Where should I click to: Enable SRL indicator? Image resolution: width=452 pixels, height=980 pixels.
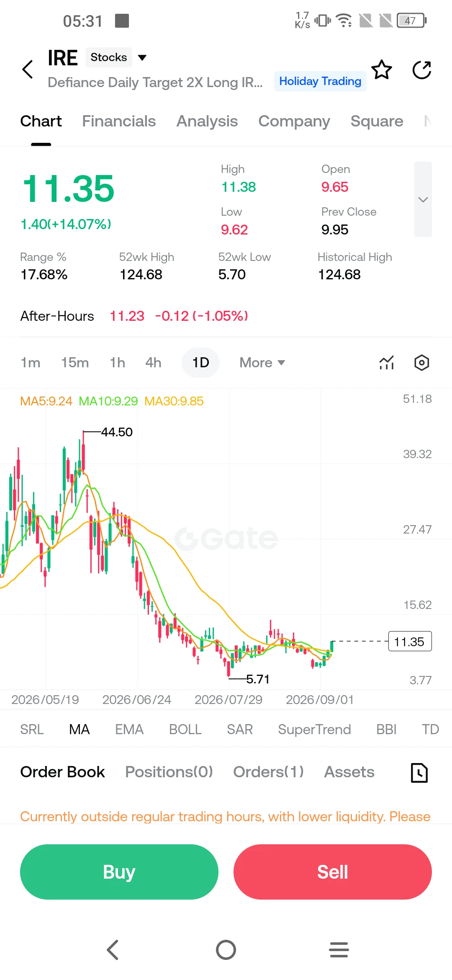(32, 730)
